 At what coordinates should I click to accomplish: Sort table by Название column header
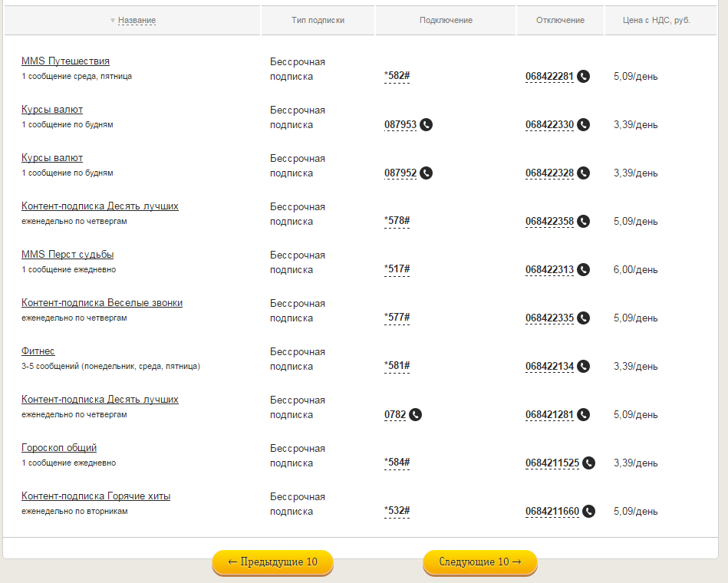(137, 20)
